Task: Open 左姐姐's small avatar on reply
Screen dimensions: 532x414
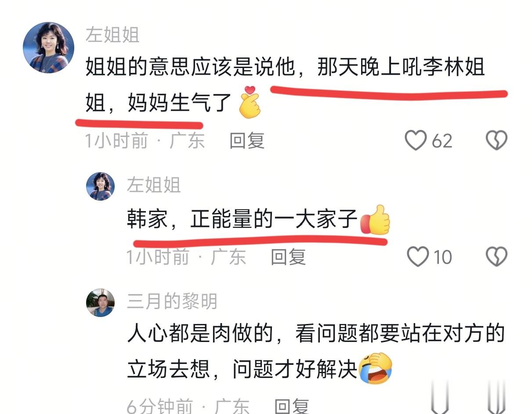Action: click(x=100, y=186)
